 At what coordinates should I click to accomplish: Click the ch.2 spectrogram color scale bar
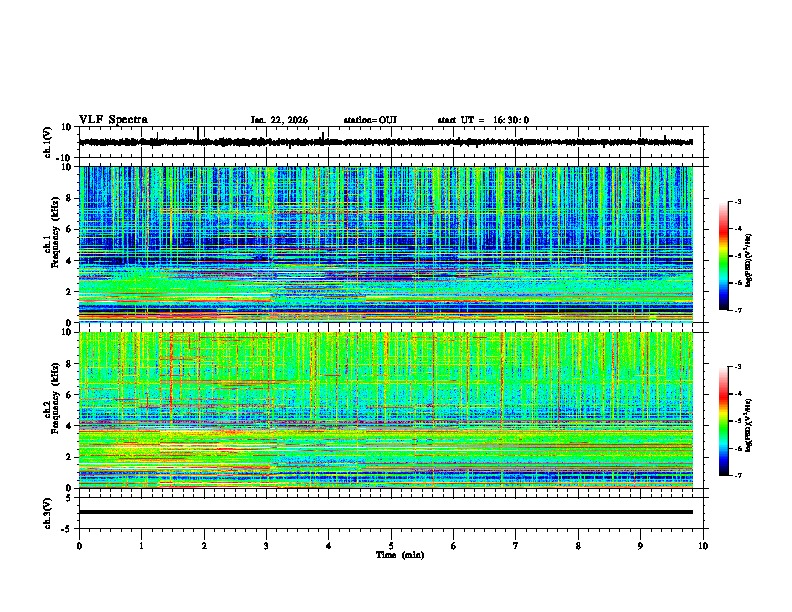point(723,421)
